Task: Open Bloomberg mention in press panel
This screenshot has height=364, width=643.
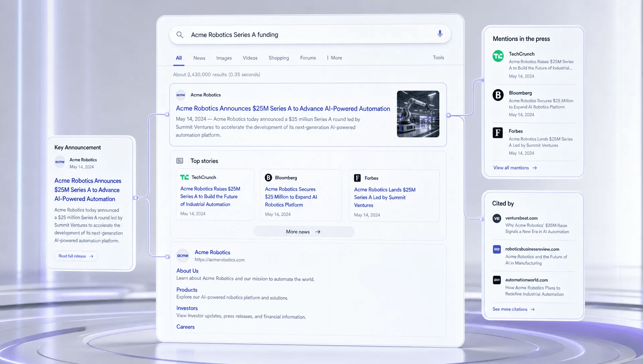Action: [x=541, y=104]
